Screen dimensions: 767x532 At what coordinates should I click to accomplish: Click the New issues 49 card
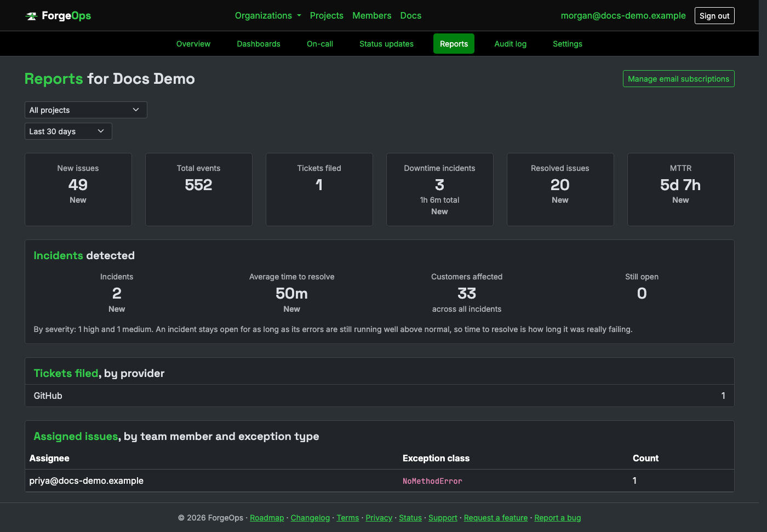point(78,190)
